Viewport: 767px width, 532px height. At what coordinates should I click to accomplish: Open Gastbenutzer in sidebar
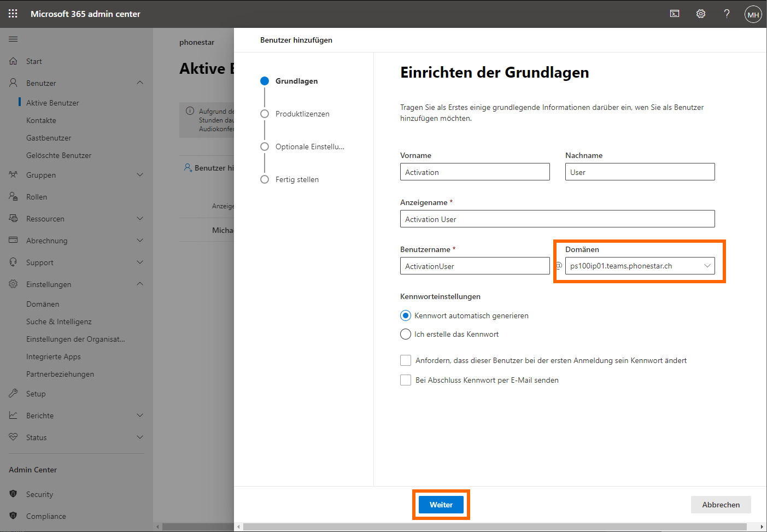(49, 138)
